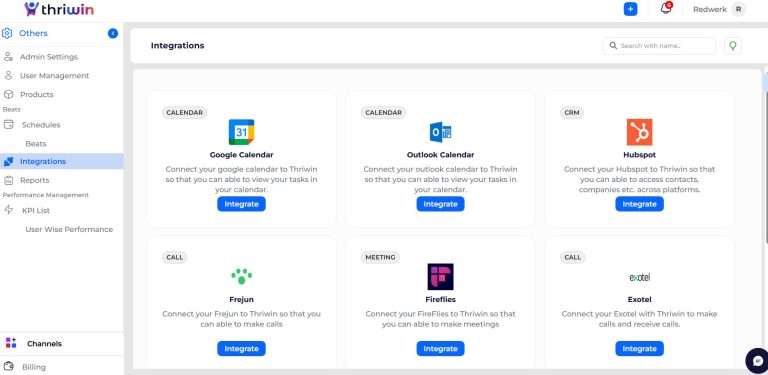Image resolution: width=768 pixels, height=375 pixels.
Task: Click the User Management person icon
Action: click(x=8, y=76)
